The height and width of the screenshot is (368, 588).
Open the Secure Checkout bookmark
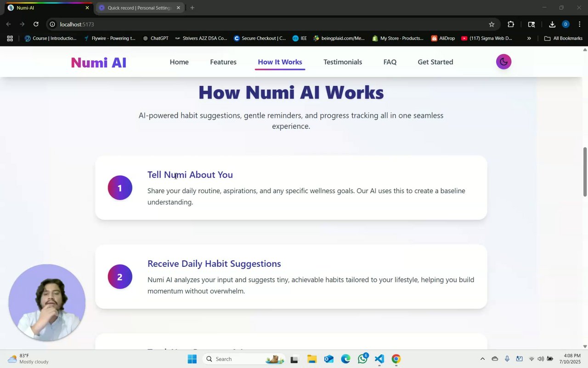coord(260,38)
